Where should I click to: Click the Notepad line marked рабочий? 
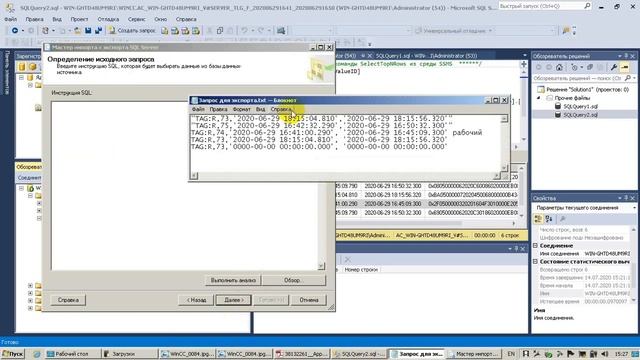click(x=336, y=133)
